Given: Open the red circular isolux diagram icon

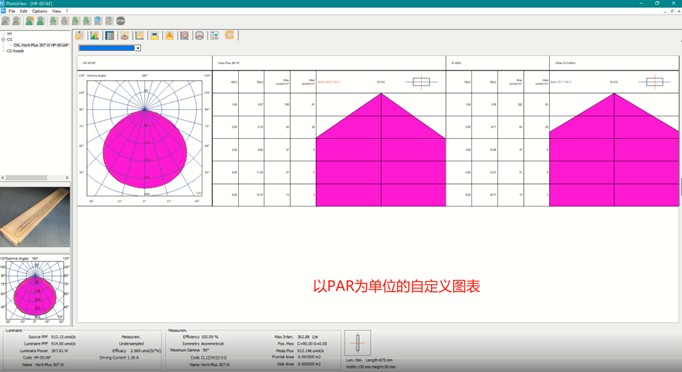Looking at the screenshot, I should [x=184, y=36].
